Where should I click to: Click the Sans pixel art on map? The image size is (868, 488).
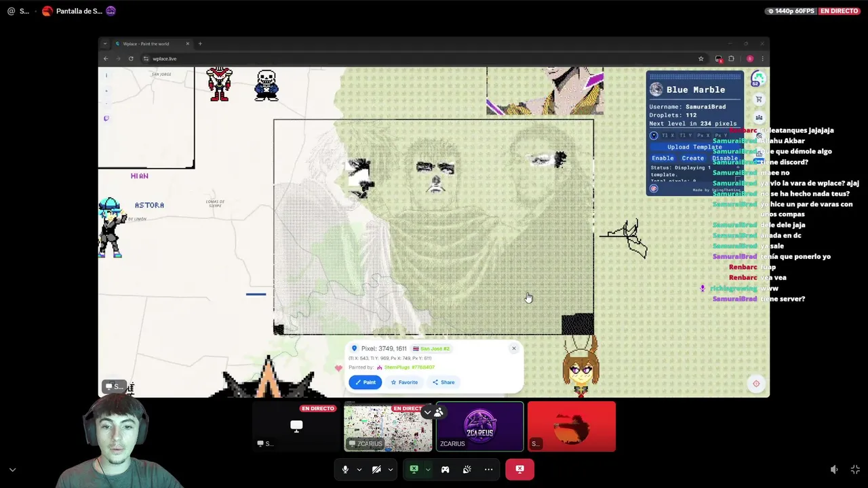coord(267,85)
